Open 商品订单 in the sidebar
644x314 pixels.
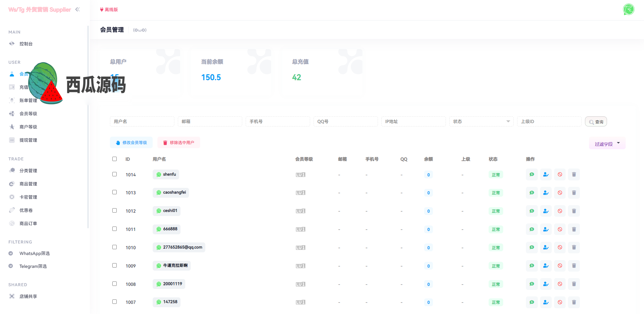pyautogui.click(x=28, y=223)
